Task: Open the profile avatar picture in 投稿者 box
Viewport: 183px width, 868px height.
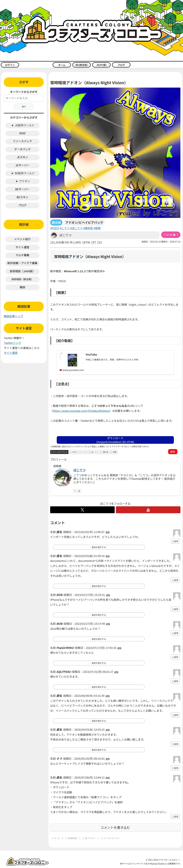Action: (62, 477)
